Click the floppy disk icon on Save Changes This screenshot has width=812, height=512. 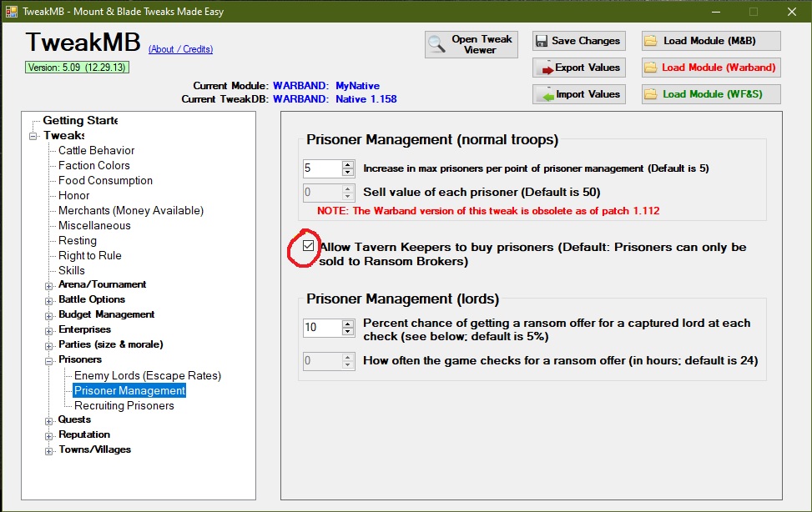click(x=542, y=41)
